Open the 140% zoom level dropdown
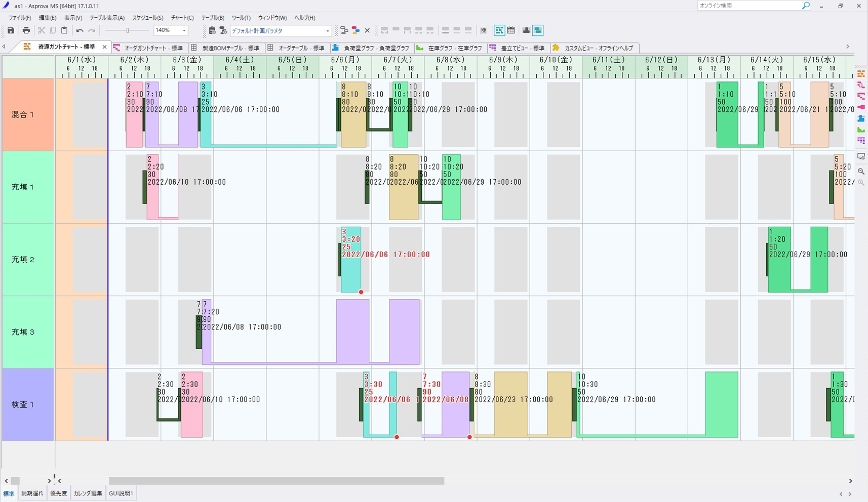868x502 pixels. click(184, 31)
